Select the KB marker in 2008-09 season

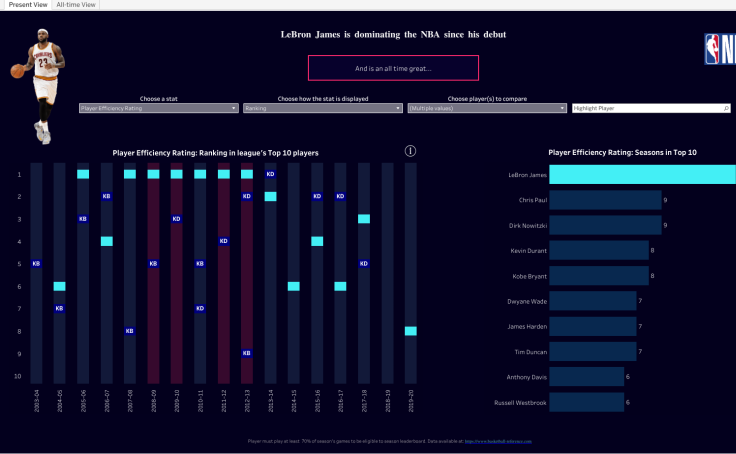153,263
